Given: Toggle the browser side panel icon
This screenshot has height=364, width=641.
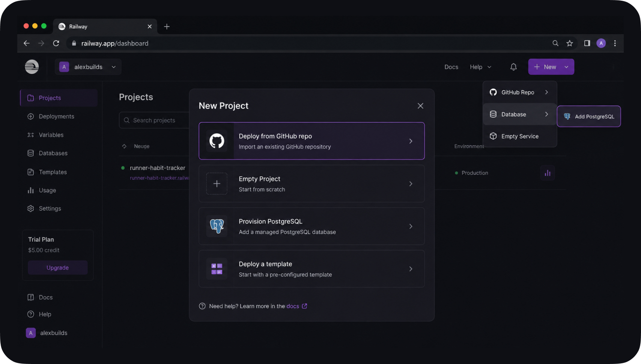Looking at the screenshot, I should [587, 43].
